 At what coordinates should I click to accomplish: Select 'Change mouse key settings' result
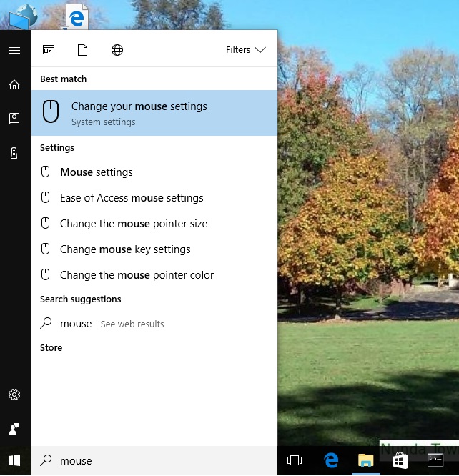click(125, 249)
